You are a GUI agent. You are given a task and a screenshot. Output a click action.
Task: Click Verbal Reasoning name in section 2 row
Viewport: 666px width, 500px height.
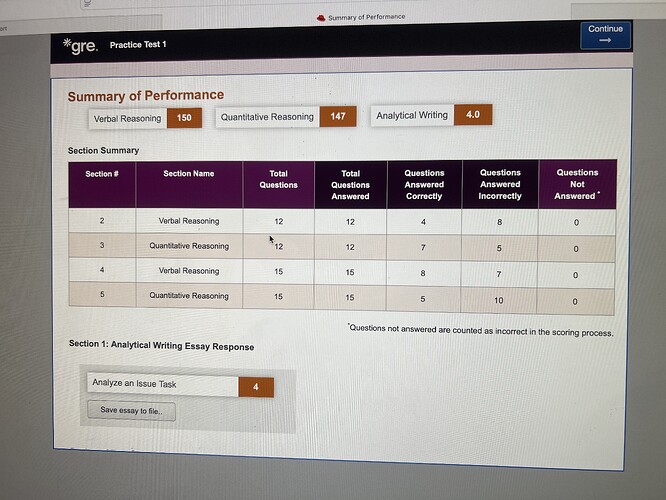(x=189, y=221)
